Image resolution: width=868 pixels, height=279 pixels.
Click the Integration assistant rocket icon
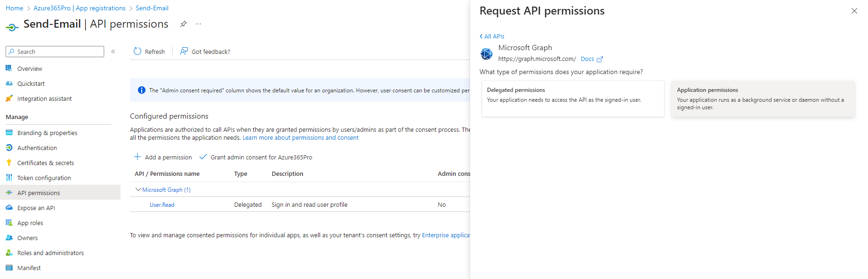pos(9,98)
